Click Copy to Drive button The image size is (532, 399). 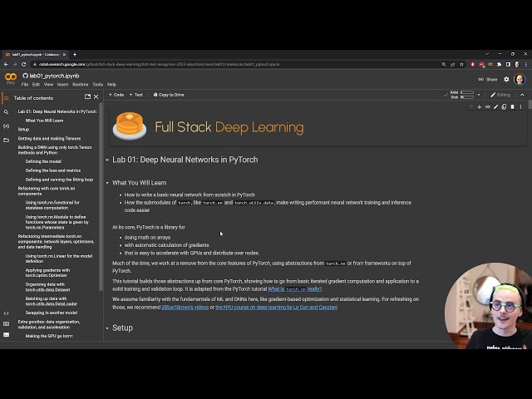tap(169, 95)
